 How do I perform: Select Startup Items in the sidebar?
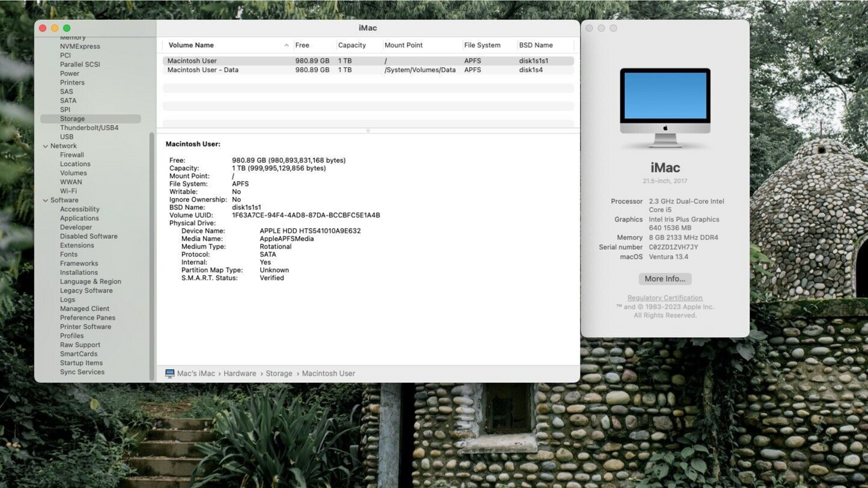81,363
